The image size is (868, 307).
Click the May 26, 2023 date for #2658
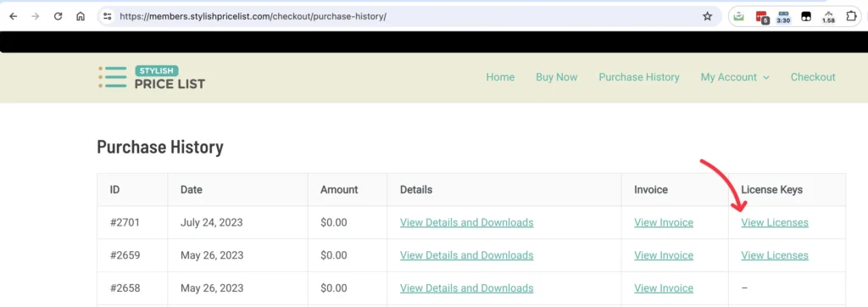coord(237,288)
